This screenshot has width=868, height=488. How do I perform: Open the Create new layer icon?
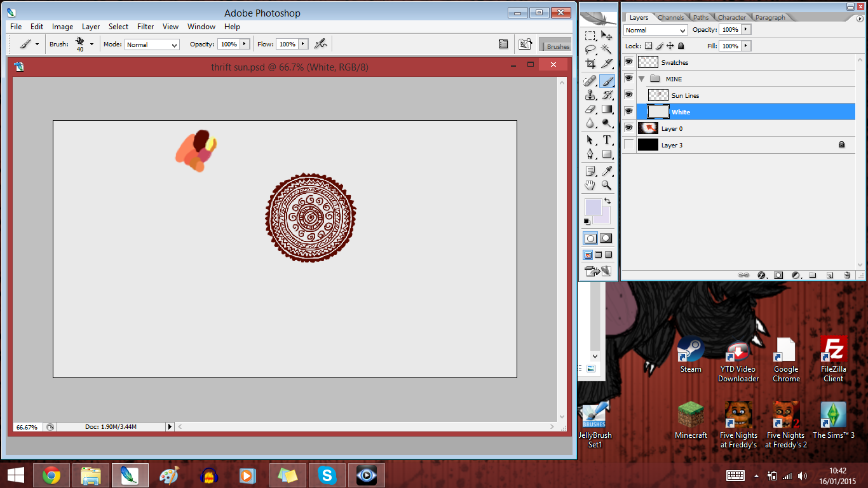[x=830, y=274]
